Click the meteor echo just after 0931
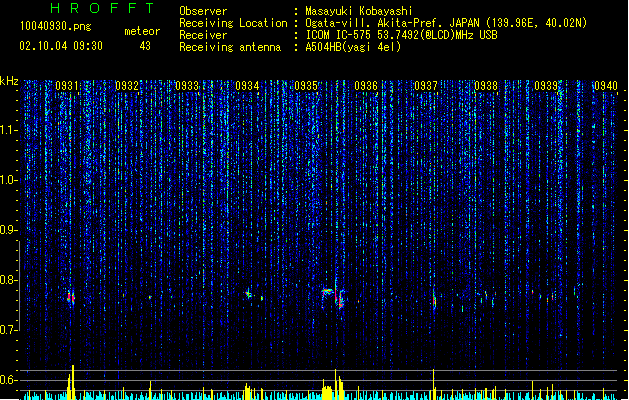The height and width of the screenshot is (400, 629). pyautogui.click(x=71, y=298)
